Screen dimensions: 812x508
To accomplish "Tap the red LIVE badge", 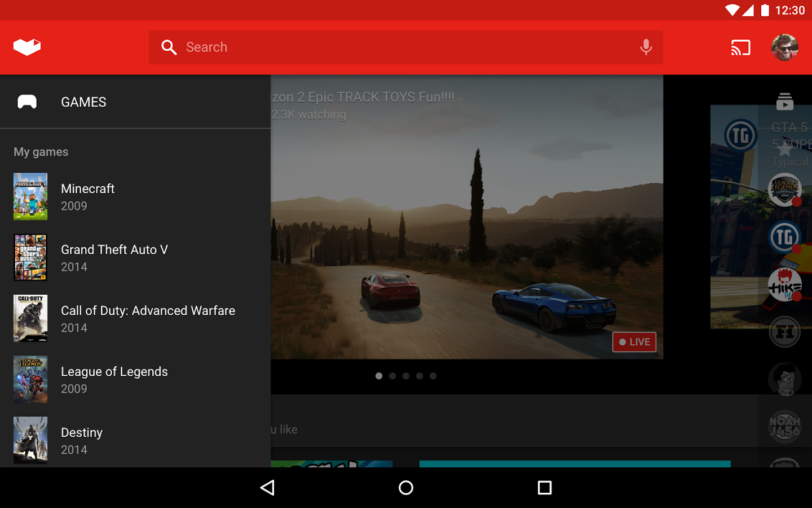I will 634,342.
